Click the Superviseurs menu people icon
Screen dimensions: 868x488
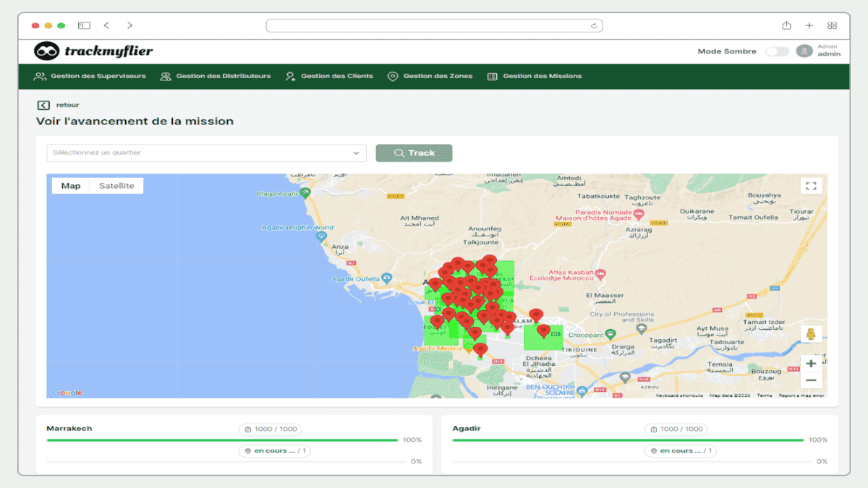point(40,76)
